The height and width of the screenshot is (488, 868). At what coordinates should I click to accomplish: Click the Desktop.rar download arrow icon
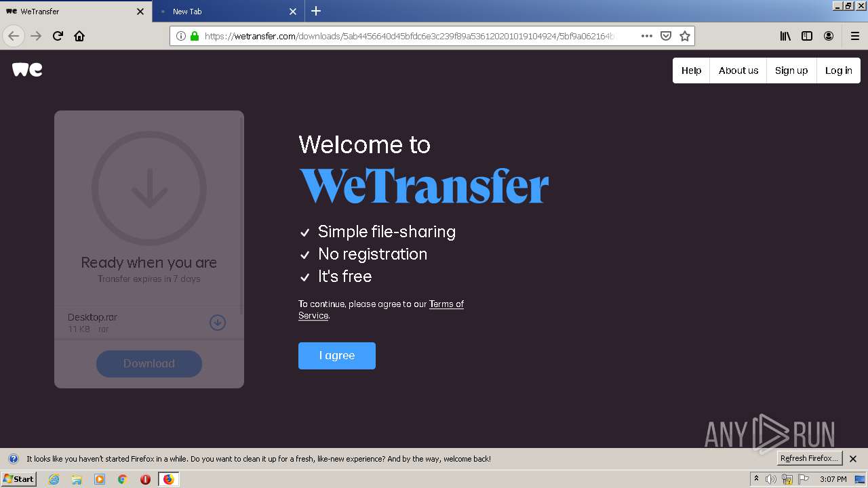point(217,323)
